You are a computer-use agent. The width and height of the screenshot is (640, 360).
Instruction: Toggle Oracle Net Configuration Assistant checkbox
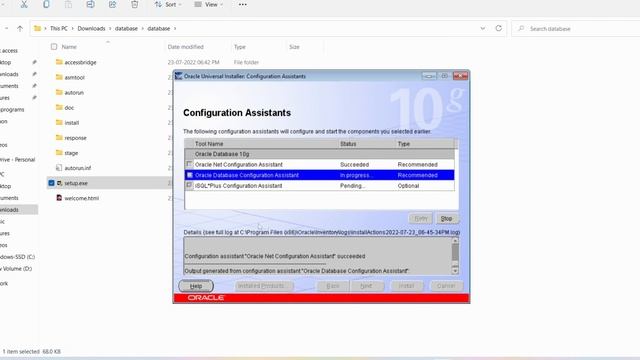coord(189,164)
